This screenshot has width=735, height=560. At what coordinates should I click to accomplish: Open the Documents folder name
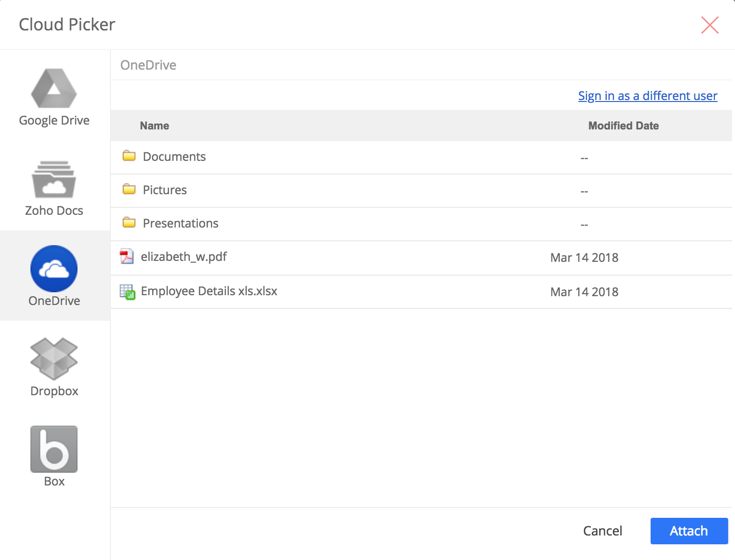click(174, 157)
